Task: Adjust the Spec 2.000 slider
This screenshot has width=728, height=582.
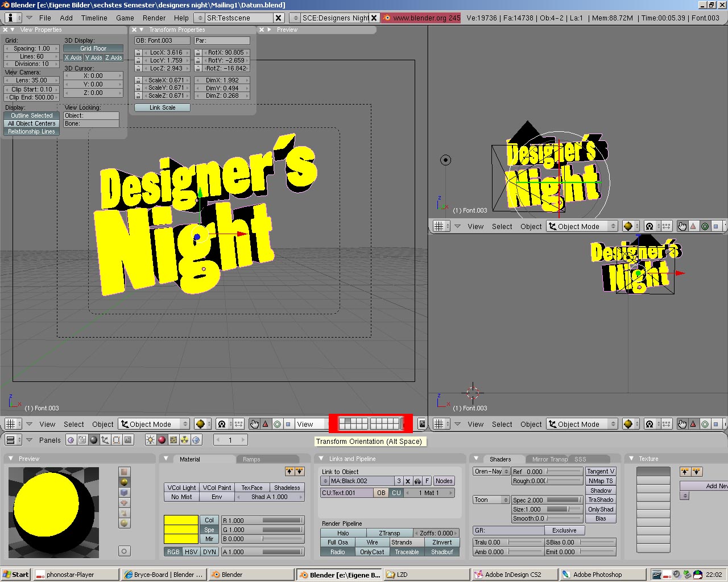Action: (547, 500)
